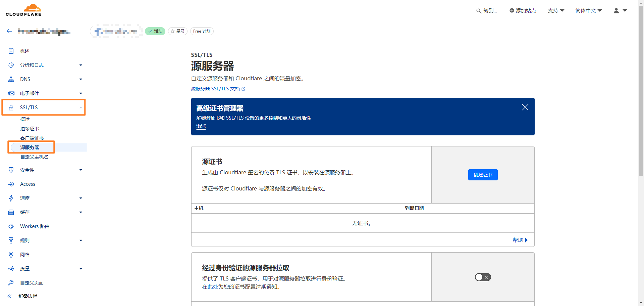The image size is (644, 306).
Task: Select 概述 under SSL/TLS submenu
Action: click(25, 119)
